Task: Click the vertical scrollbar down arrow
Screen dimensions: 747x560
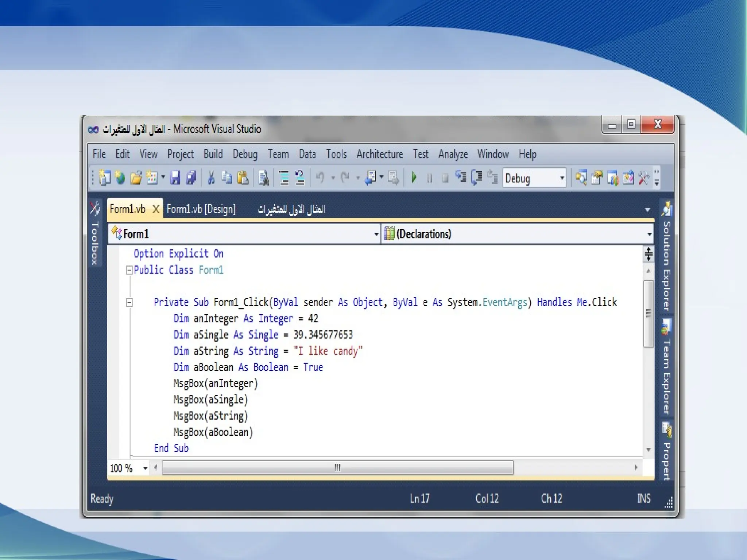Action: [x=649, y=450]
